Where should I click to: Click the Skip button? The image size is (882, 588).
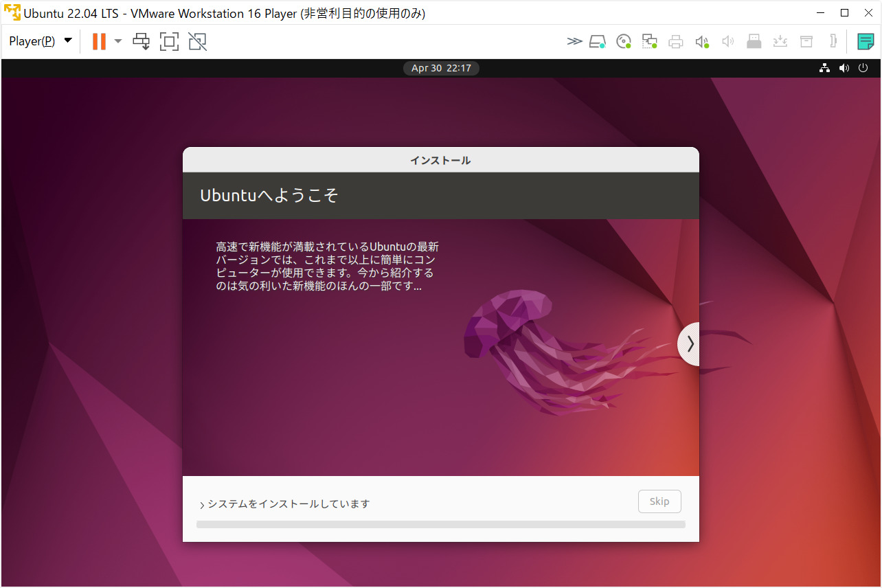659,501
